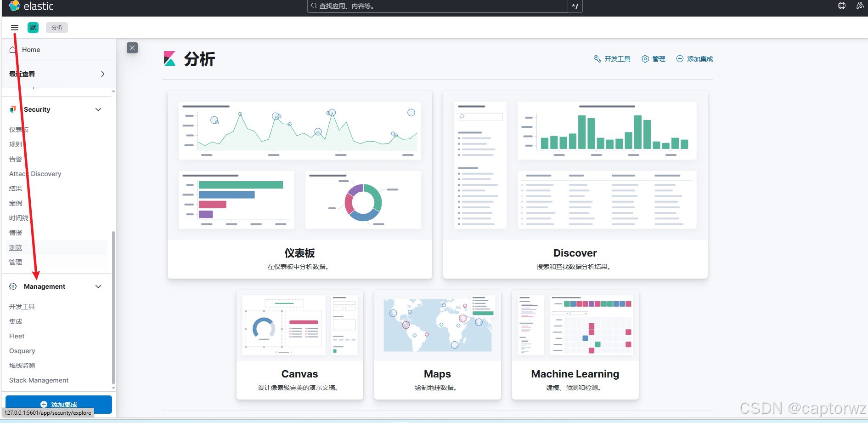
Task: Click the keyboard shortcut slash badge
Action: 575,6
